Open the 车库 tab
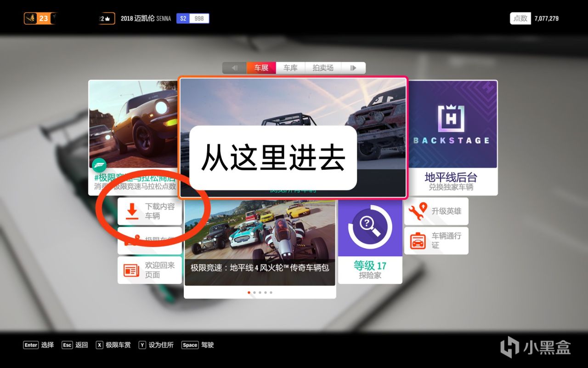The image size is (588, 368). click(290, 68)
